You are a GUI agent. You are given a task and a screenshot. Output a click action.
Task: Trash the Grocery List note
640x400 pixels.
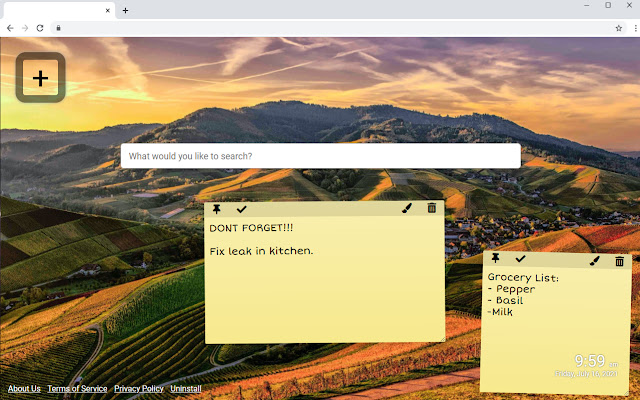point(619,261)
